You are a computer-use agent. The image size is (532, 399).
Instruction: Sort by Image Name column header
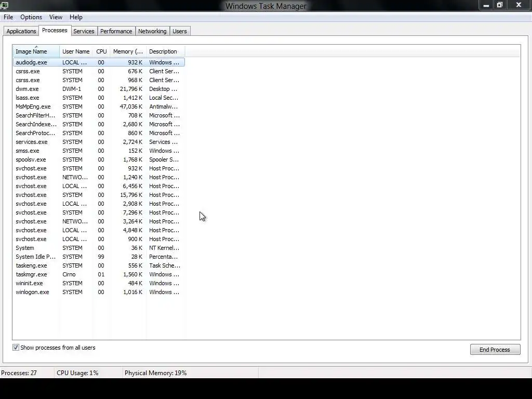[36, 51]
